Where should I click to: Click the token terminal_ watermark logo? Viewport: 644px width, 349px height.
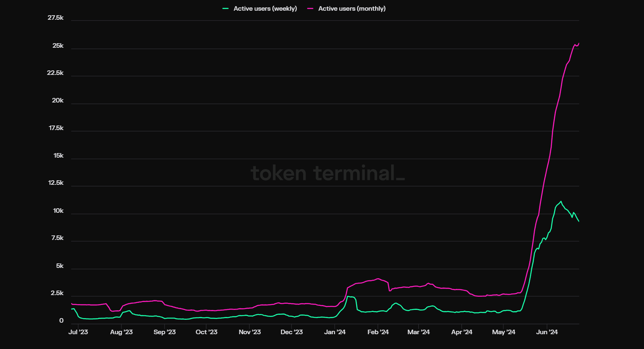tap(327, 173)
